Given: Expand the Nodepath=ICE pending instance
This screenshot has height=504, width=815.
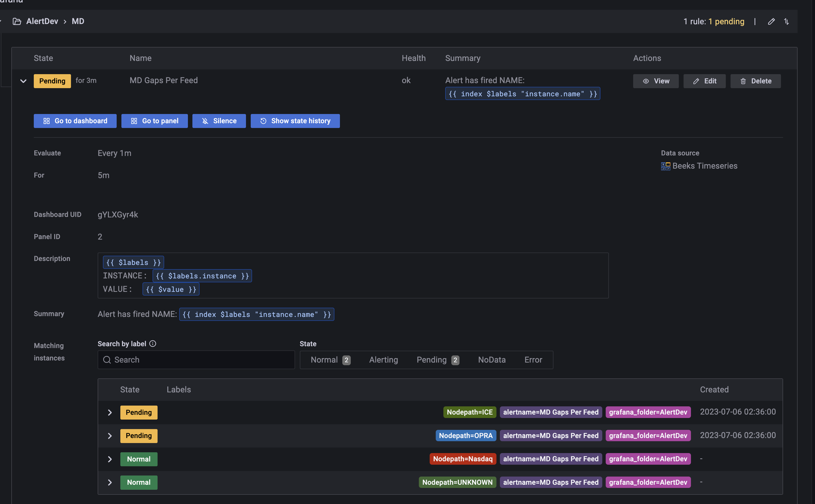Looking at the screenshot, I should tap(110, 413).
